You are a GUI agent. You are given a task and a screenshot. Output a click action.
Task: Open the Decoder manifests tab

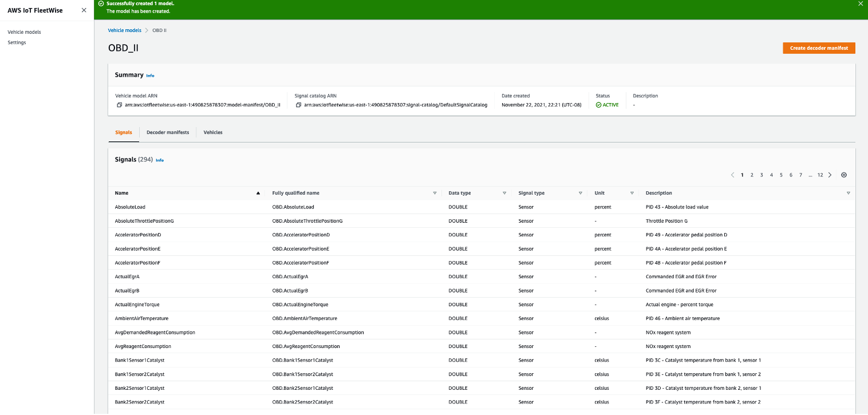[168, 133]
